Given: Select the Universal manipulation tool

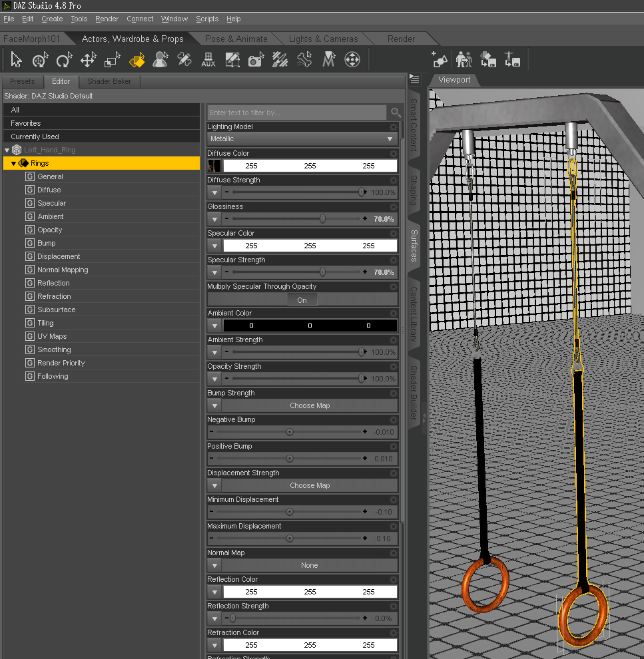Looking at the screenshot, I should pyautogui.click(x=40, y=60).
